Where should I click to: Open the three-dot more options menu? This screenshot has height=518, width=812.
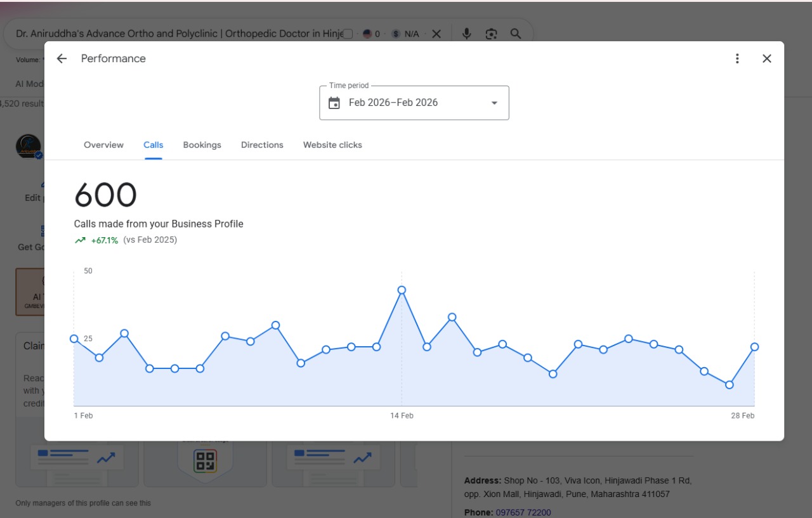pos(737,58)
